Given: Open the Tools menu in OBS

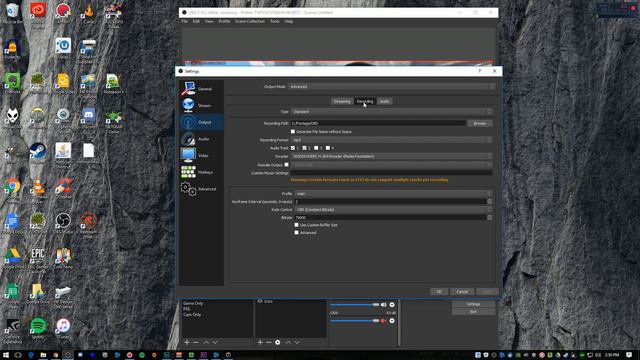Looking at the screenshot, I should pos(275,21).
